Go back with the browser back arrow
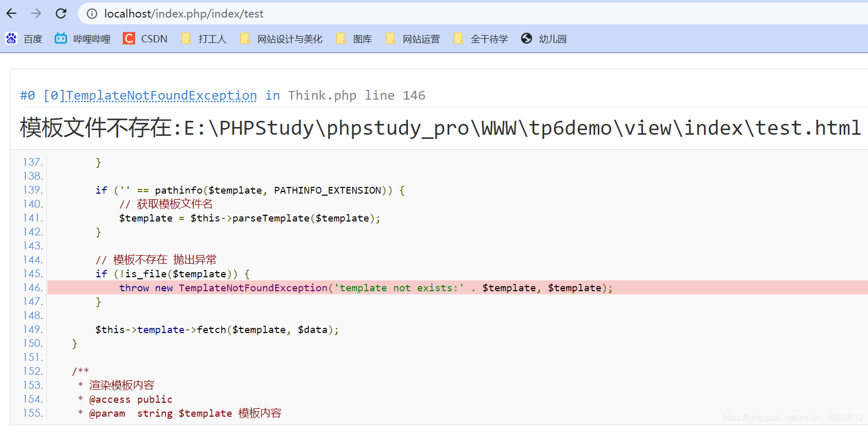Screen dimensions: 868x427 [x=11, y=13]
